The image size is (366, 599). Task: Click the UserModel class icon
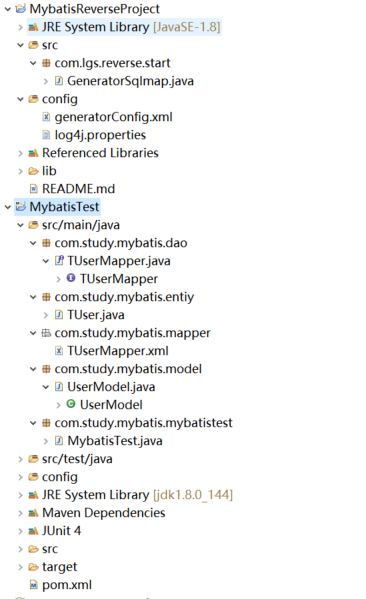click(x=71, y=404)
